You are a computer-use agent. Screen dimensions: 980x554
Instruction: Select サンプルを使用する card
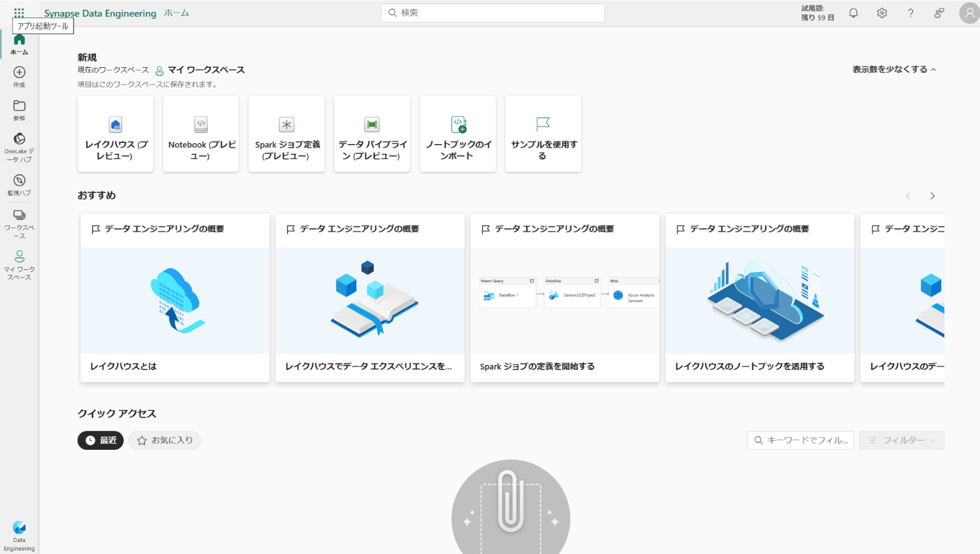[543, 134]
